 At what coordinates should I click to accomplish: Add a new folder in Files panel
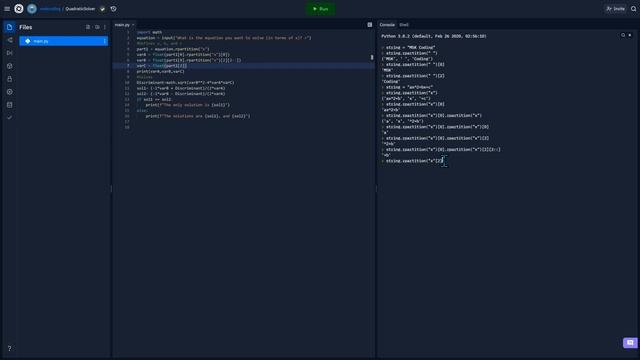97,27
